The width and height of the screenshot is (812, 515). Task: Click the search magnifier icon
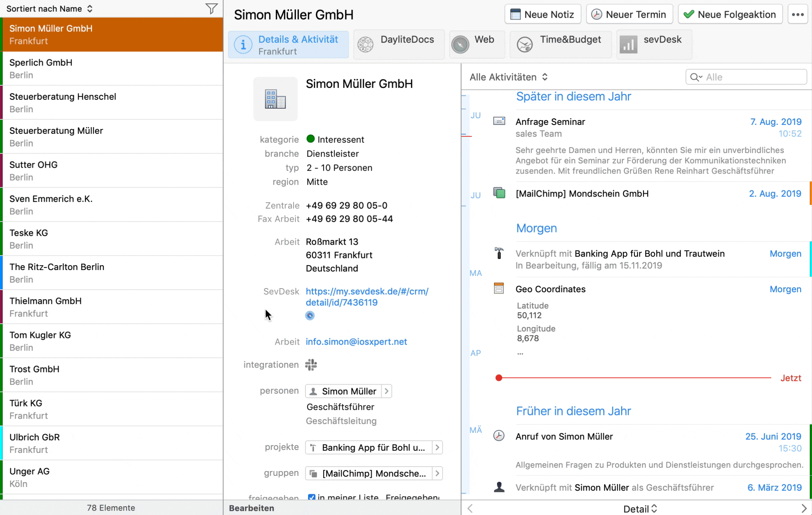point(695,77)
